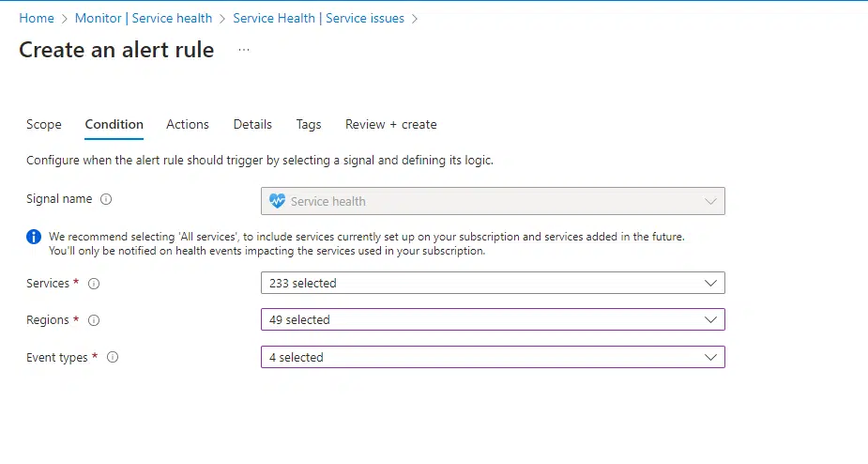Switch to the Tags tab
Screen dimensions: 868x464
click(x=309, y=124)
